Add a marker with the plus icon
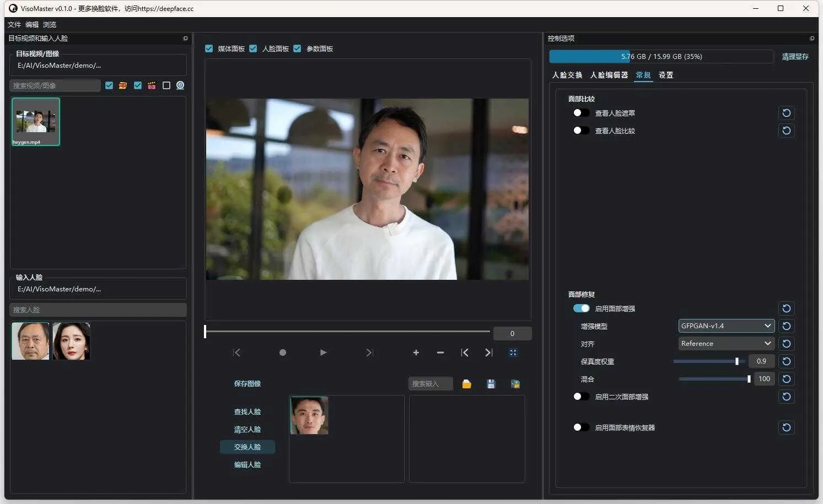 click(x=416, y=353)
